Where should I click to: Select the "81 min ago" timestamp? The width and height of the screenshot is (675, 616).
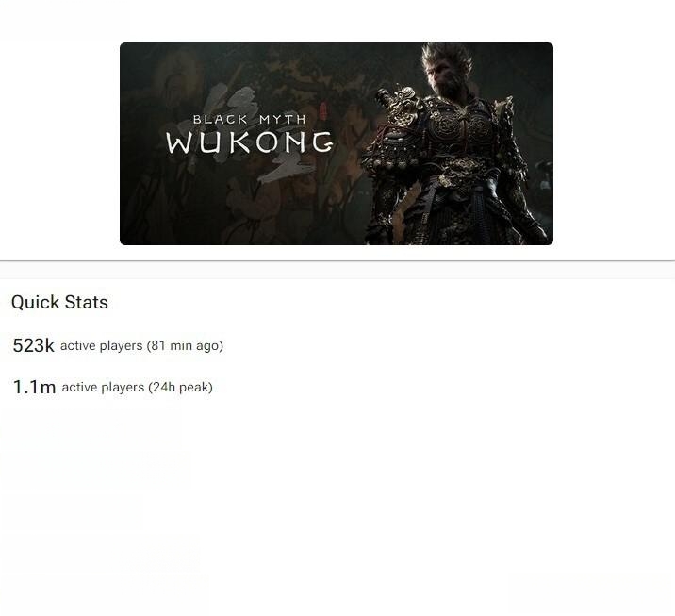coord(185,346)
